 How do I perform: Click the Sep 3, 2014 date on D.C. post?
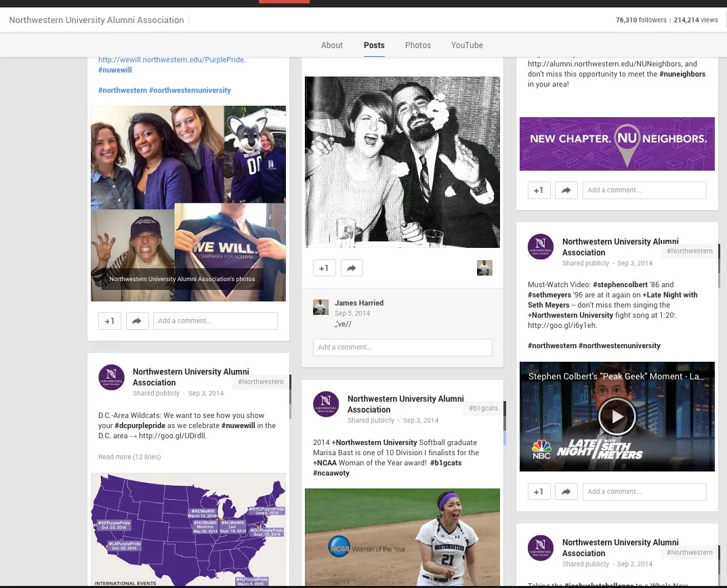click(x=206, y=393)
